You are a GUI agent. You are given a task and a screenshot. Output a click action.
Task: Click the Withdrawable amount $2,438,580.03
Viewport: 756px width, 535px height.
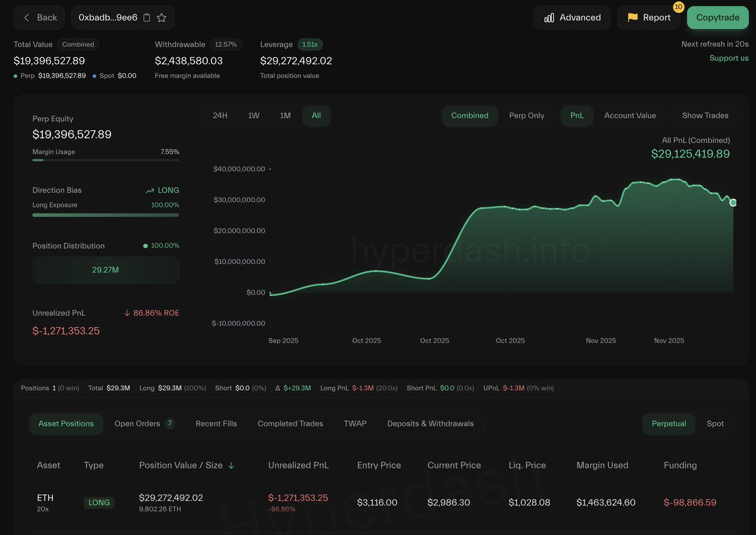(x=189, y=61)
